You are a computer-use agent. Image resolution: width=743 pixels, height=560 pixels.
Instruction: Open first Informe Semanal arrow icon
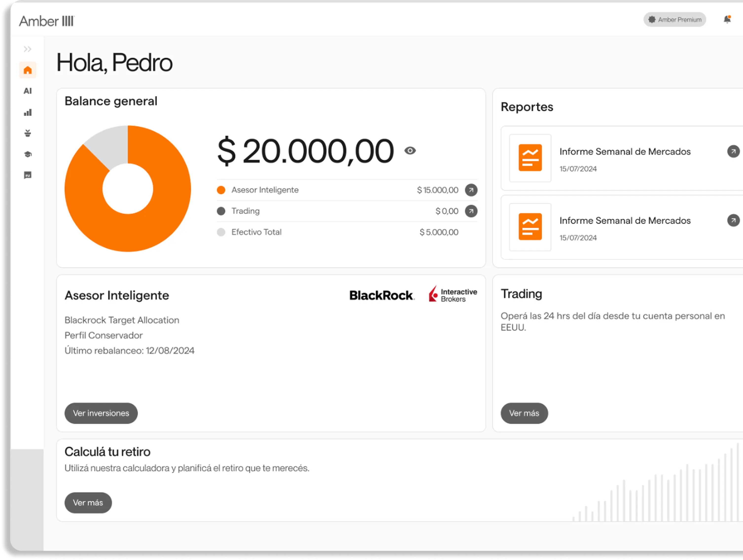tap(733, 152)
